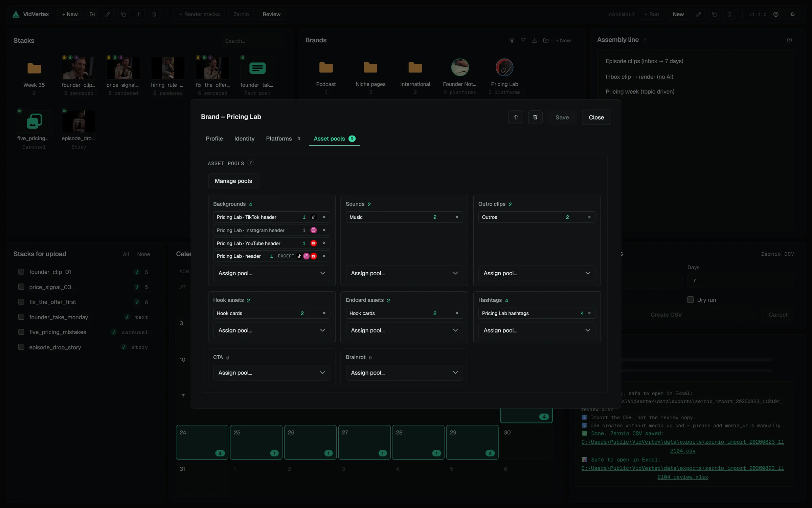The height and width of the screenshot is (508, 812).
Task: Select the Asset pools tab
Action: [x=334, y=139]
